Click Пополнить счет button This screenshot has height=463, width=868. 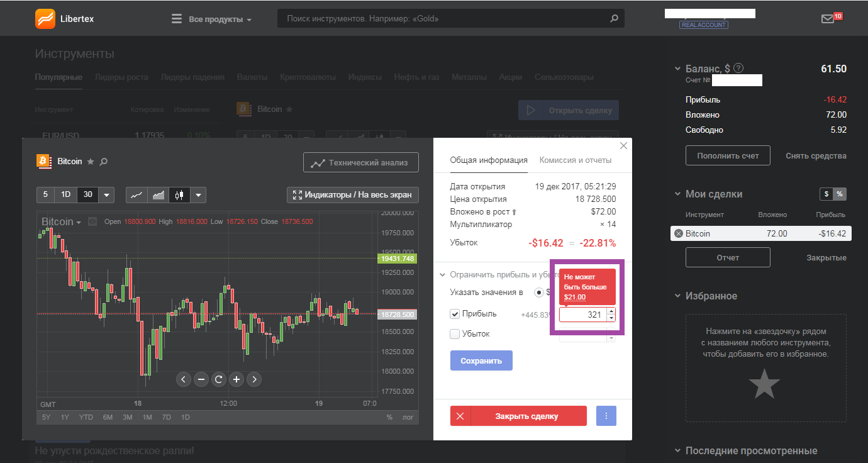pos(728,155)
